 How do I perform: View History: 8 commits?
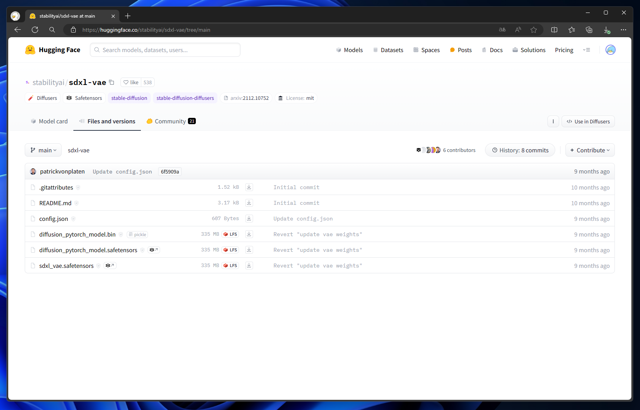point(520,150)
